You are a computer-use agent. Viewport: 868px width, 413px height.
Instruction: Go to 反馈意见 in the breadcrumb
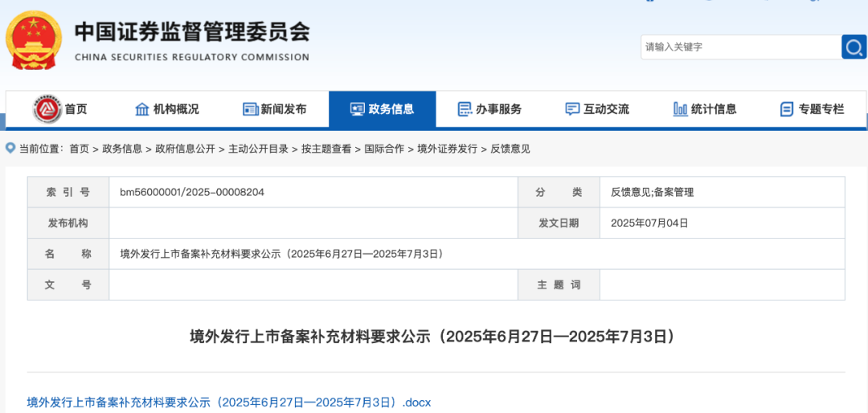tap(510, 149)
